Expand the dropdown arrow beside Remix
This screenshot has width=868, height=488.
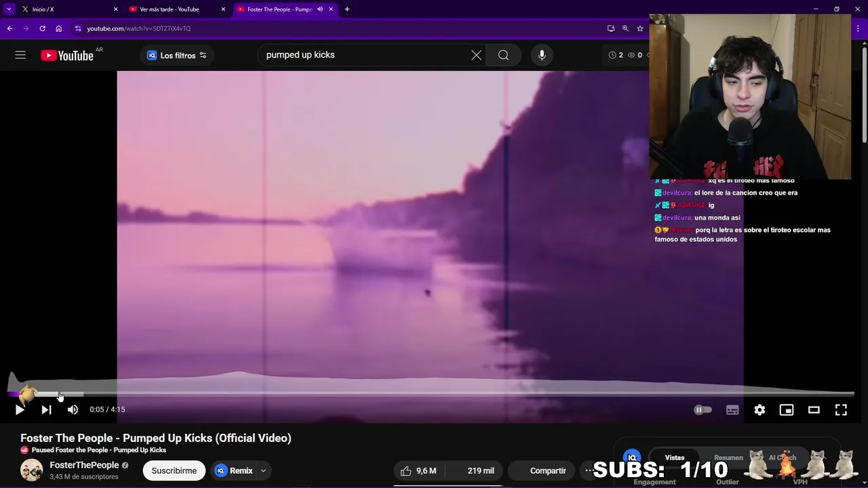pyautogui.click(x=263, y=470)
